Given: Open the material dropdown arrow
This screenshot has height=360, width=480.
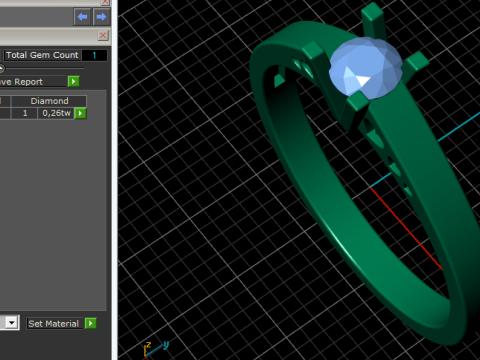Looking at the screenshot, I should pyautogui.click(x=12, y=323).
